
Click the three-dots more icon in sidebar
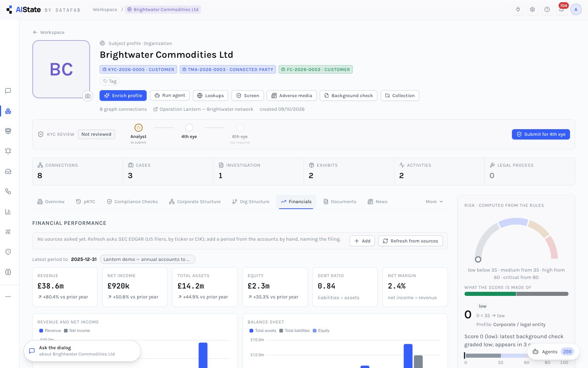[x=8, y=297]
